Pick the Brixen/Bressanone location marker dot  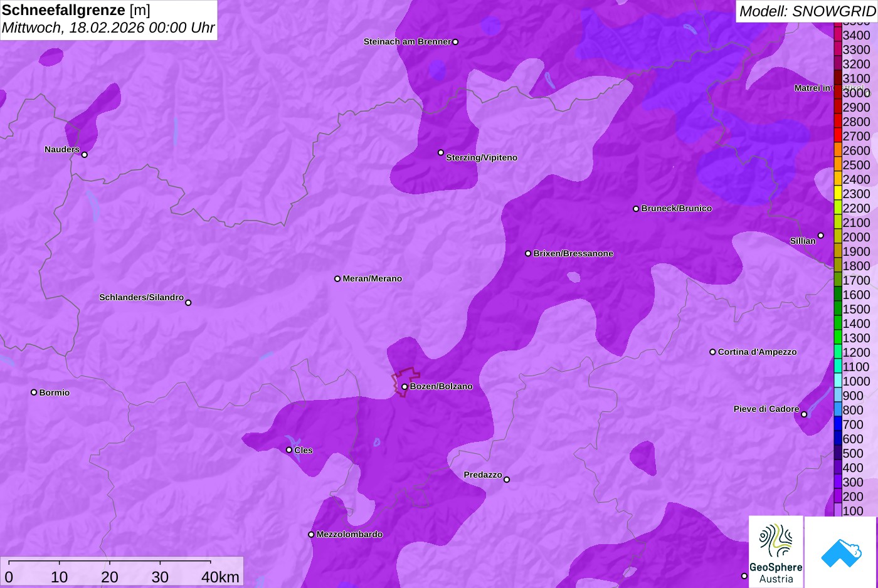(528, 253)
